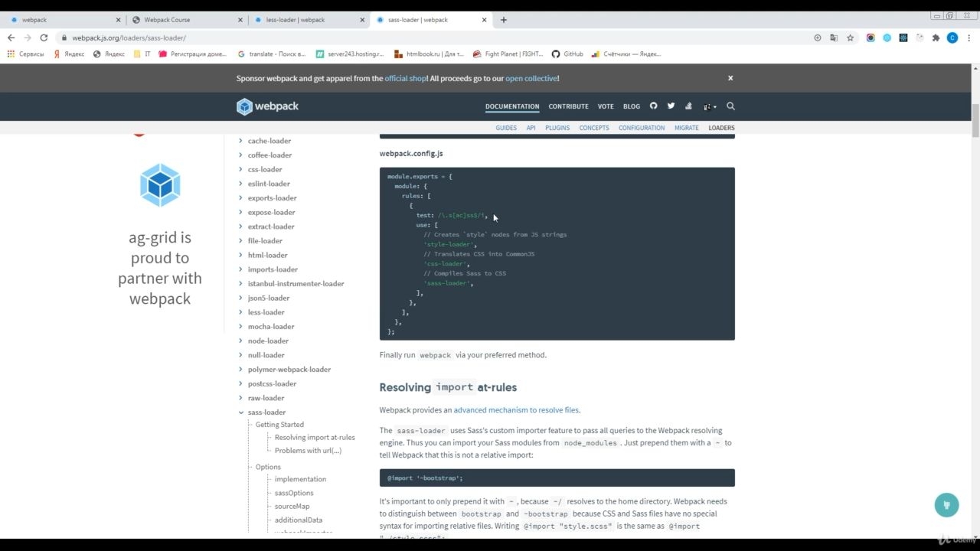Open the language selector dropdown
The image size is (980, 551).
click(710, 106)
